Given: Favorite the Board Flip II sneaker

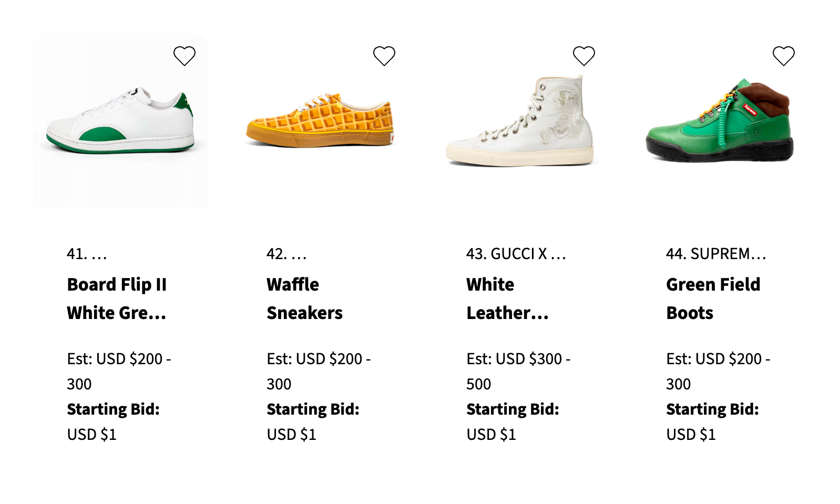Looking at the screenshot, I should (x=185, y=56).
